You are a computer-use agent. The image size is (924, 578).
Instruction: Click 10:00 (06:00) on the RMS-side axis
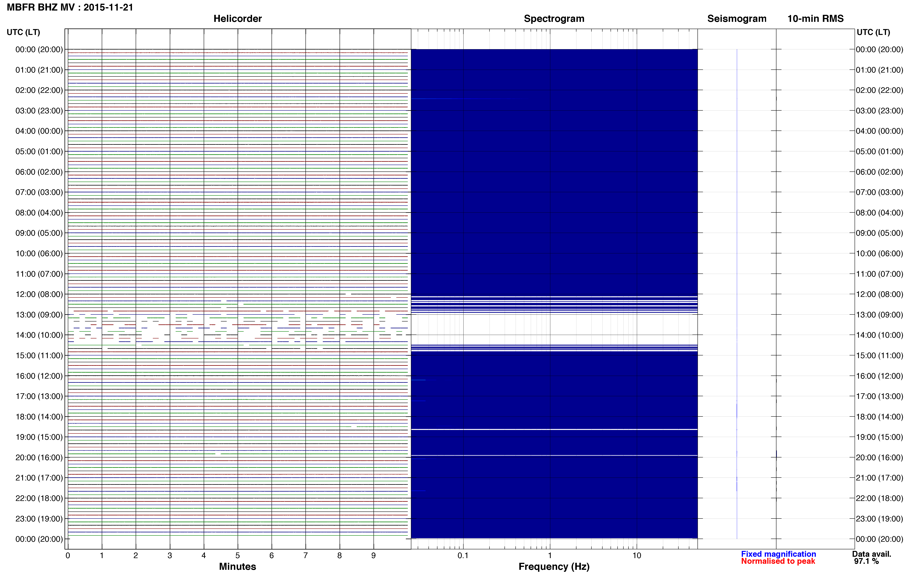click(879, 254)
